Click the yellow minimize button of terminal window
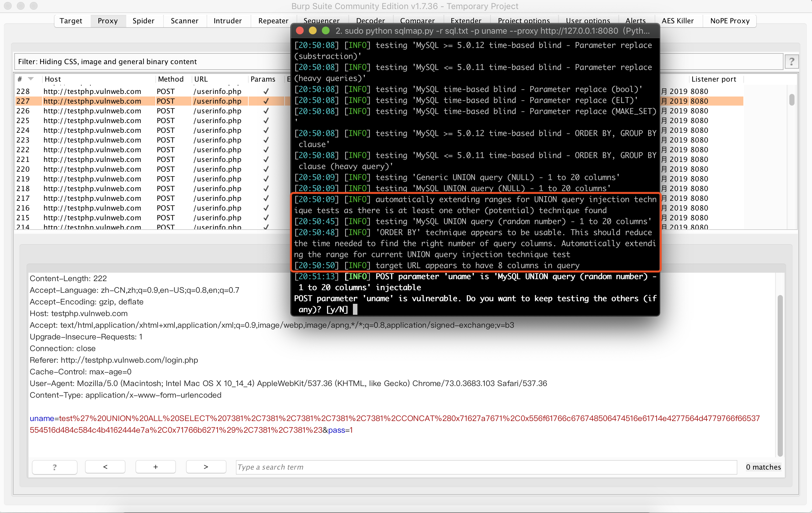 coord(312,31)
